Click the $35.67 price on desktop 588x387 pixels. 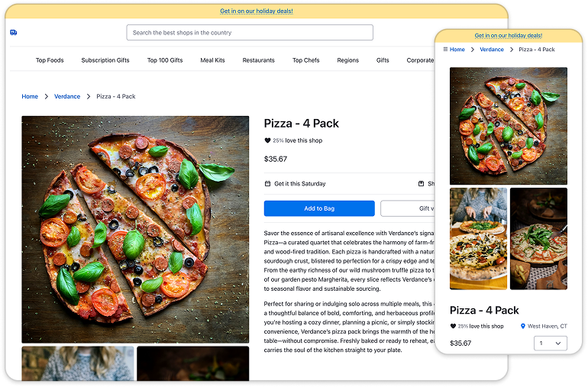pyautogui.click(x=276, y=159)
